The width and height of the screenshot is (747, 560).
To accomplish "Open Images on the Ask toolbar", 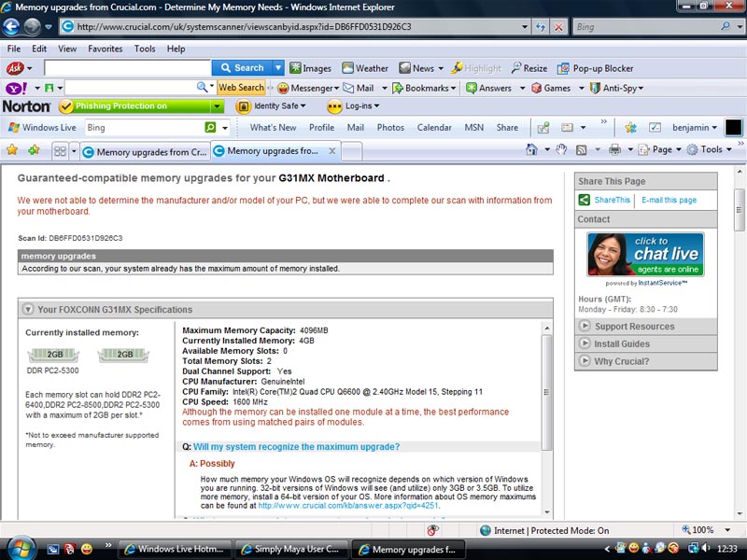I will (x=311, y=68).
